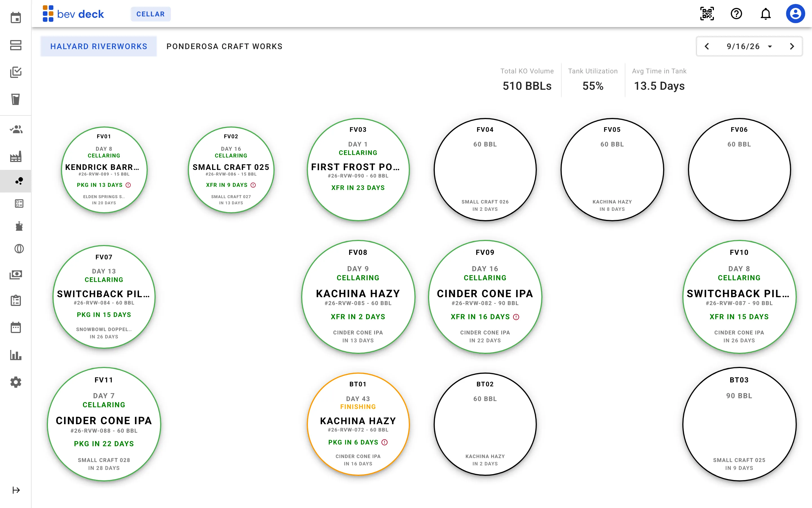This screenshot has width=812, height=508.
Task: Open tank FV11 Cinder Cone IPA
Action: pyautogui.click(x=104, y=424)
